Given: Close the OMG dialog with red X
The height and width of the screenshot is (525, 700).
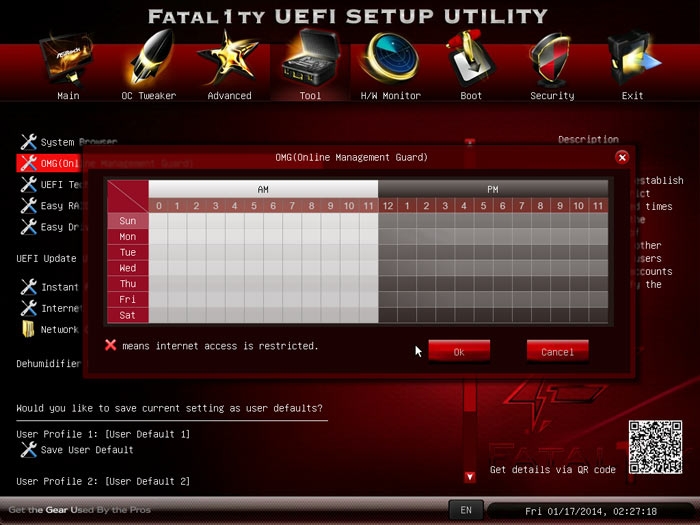Looking at the screenshot, I should (622, 157).
